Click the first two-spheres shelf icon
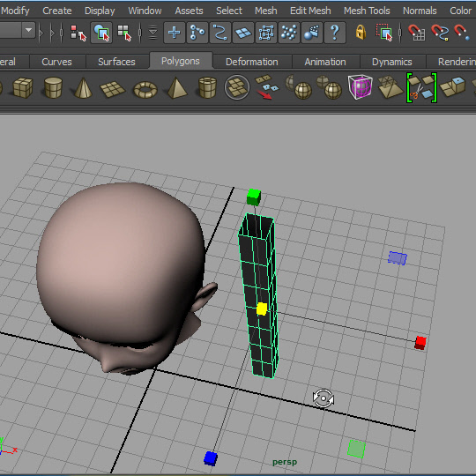The width and height of the screenshot is (476, 476). [x=299, y=87]
